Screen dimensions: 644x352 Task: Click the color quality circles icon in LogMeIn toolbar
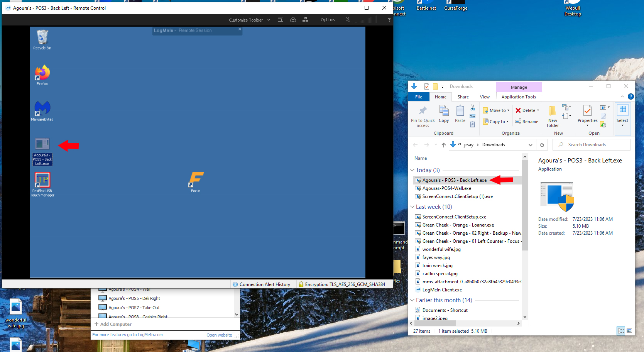pyautogui.click(x=293, y=19)
